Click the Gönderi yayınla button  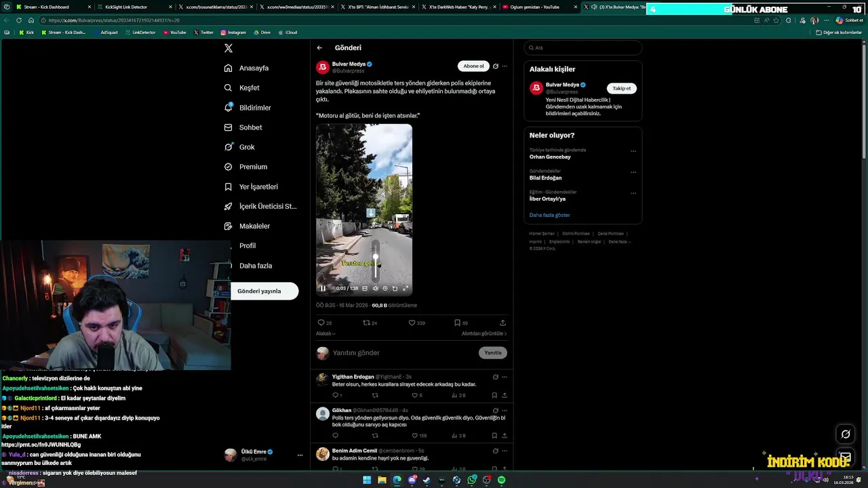[264, 291]
